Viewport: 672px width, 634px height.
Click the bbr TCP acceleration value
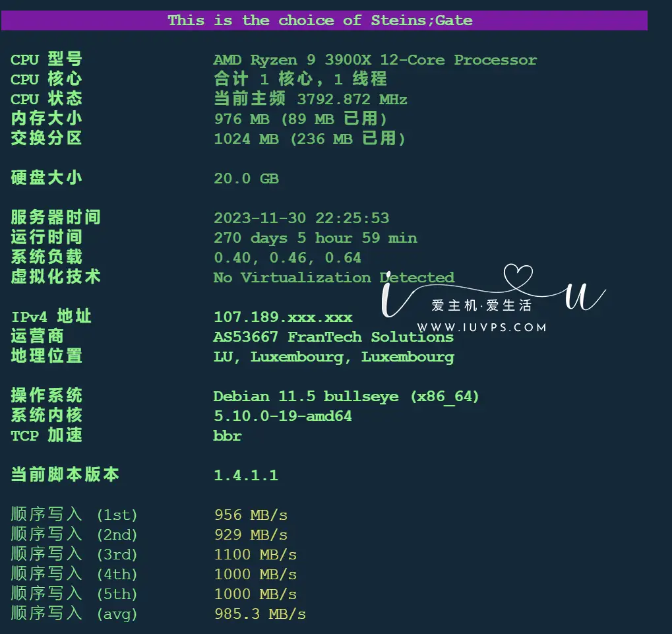pyautogui.click(x=228, y=435)
